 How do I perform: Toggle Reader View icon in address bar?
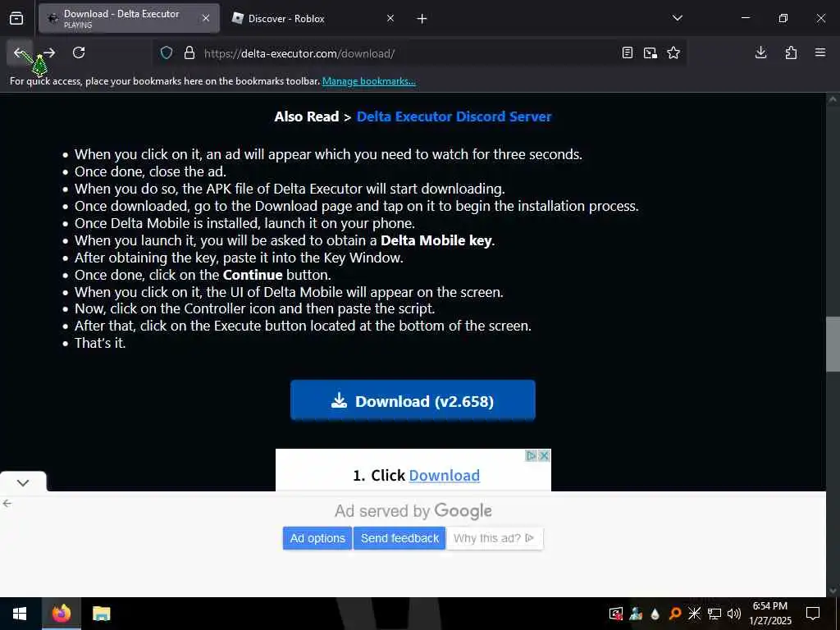(628, 52)
